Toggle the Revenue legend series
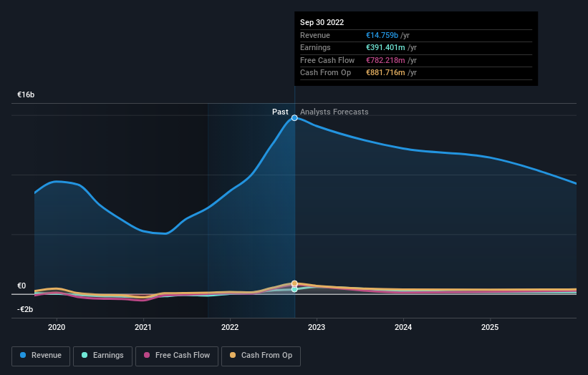This screenshot has height=375, width=588. point(41,356)
